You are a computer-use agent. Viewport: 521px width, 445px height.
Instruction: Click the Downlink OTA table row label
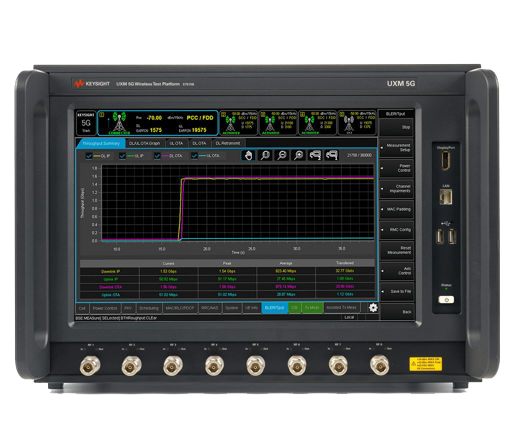pyautogui.click(x=110, y=287)
